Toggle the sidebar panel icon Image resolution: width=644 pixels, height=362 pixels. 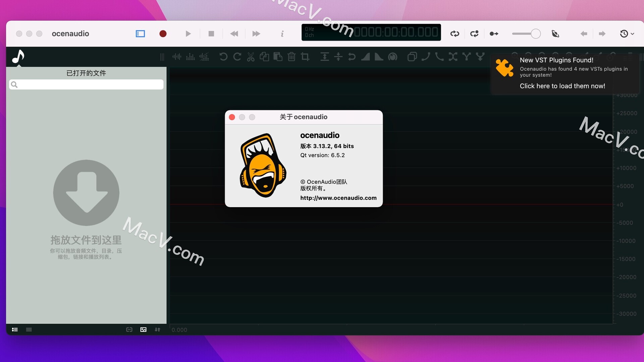140,34
